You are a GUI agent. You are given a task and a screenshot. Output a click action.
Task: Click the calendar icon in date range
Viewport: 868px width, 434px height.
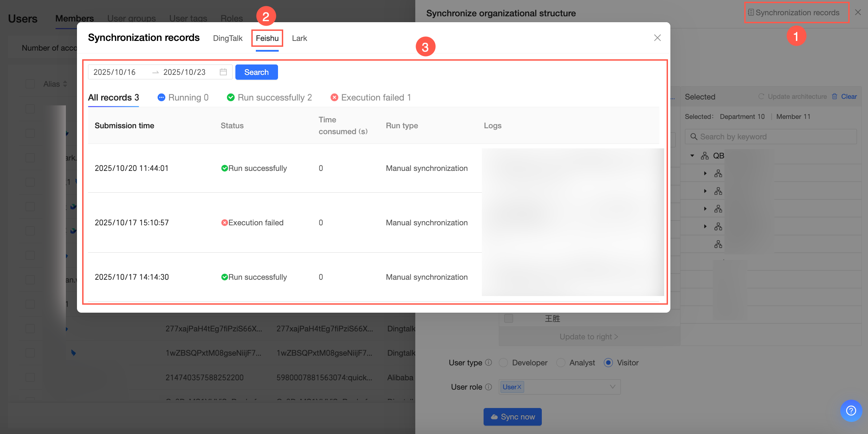click(223, 72)
